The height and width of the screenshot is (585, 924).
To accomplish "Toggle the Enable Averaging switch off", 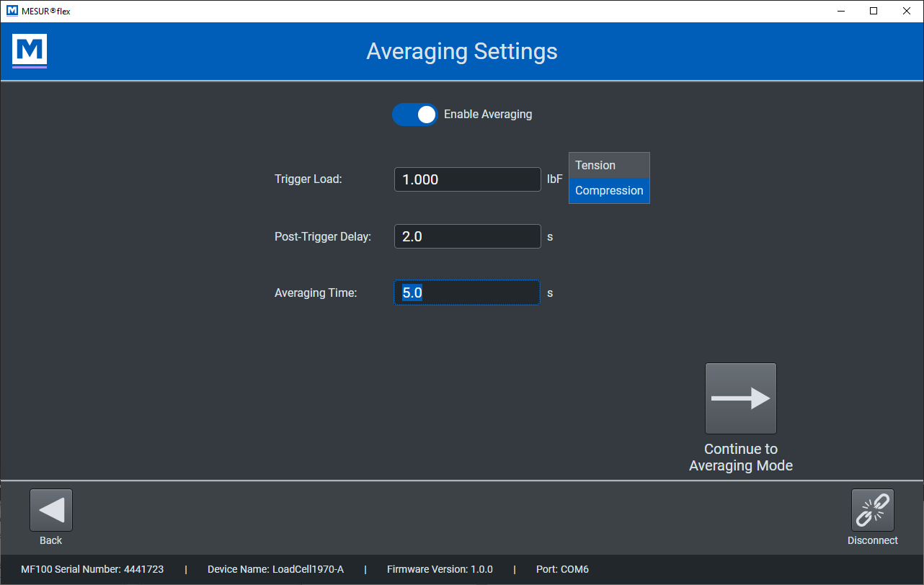I will [x=415, y=115].
